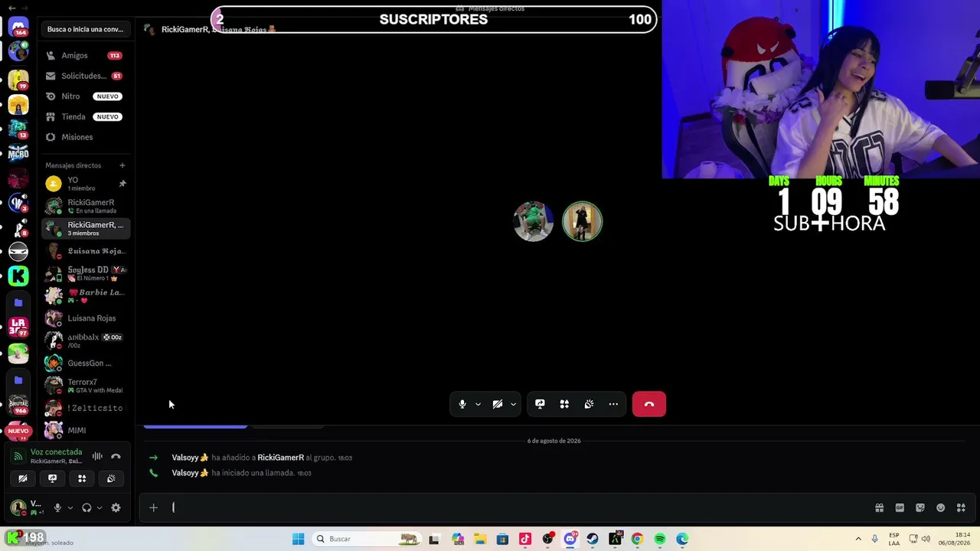Open camera options arrow in call controls

click(513, 404)
